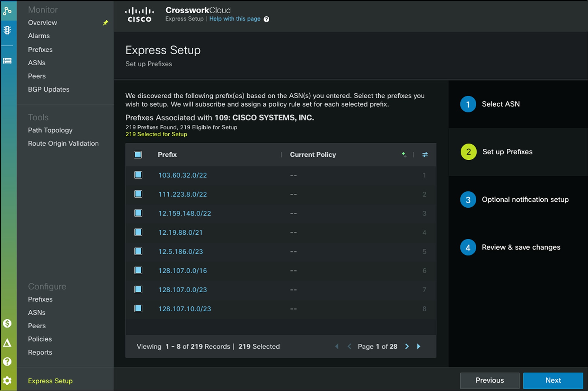Uncheck the 103.60.32.0/22 checkbox
This screenshot has height=391, width=588.
click(138, 175)
